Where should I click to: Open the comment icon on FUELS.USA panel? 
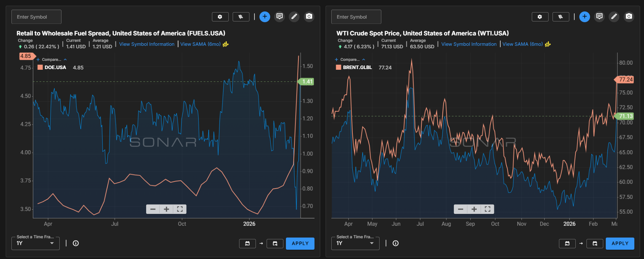click(279, 16)
